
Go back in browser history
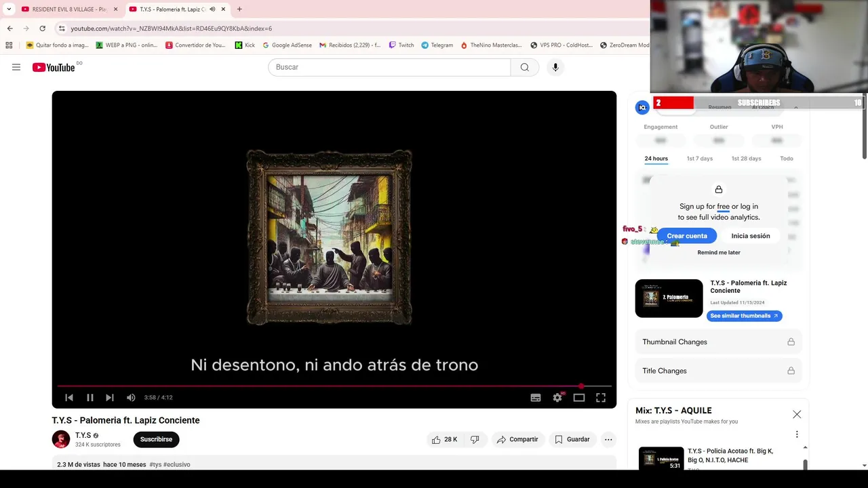pos(9,28)
